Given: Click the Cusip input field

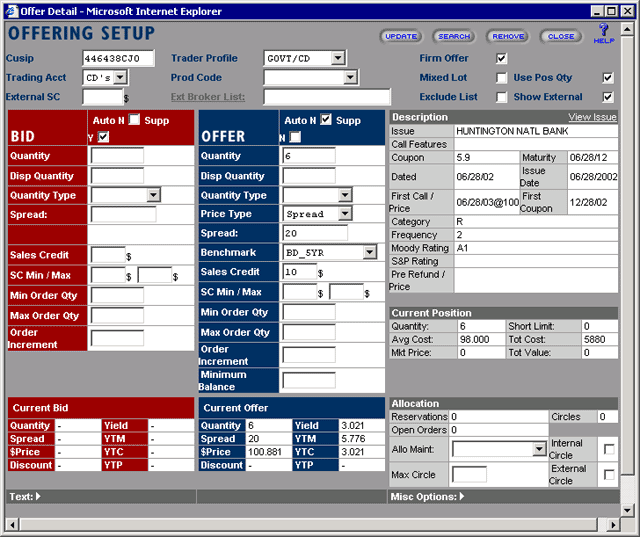Looking at the screenshot, I should (x=118, y=59).
